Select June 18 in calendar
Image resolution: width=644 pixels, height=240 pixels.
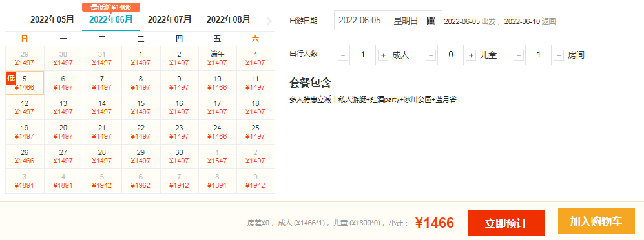tap(255, 108)
